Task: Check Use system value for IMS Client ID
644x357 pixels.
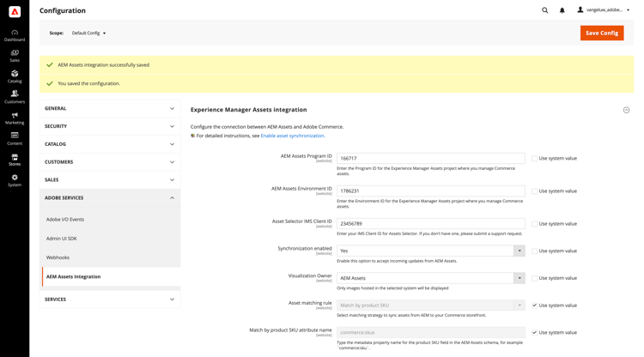Action: click(x=534, y=224)
